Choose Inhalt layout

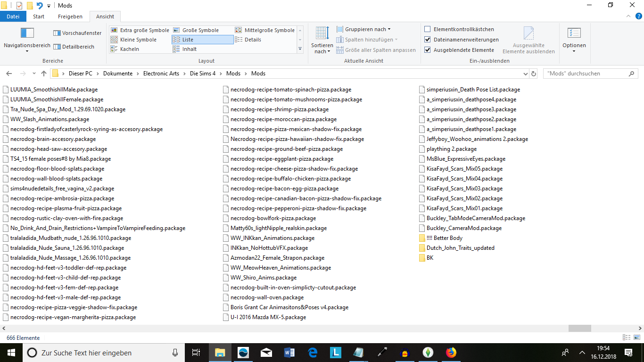pos(185,49)
